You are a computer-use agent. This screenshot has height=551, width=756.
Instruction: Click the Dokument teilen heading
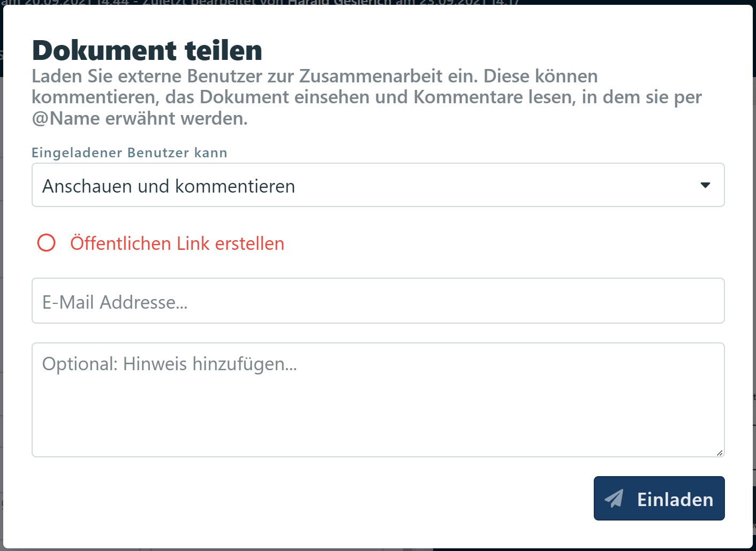147,50
